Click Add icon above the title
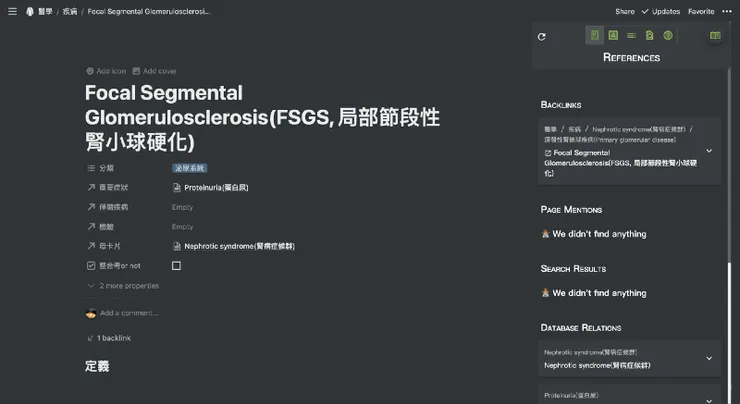740x404 pixels. point(106,71)
